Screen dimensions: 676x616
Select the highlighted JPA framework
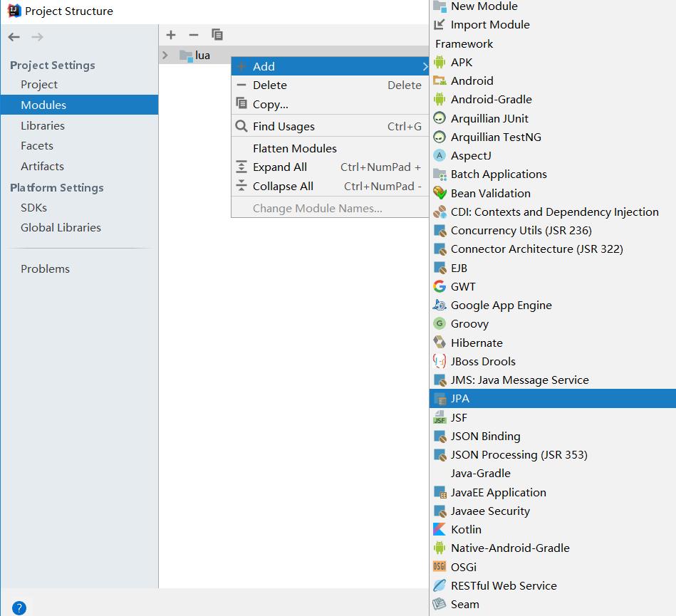553,398
